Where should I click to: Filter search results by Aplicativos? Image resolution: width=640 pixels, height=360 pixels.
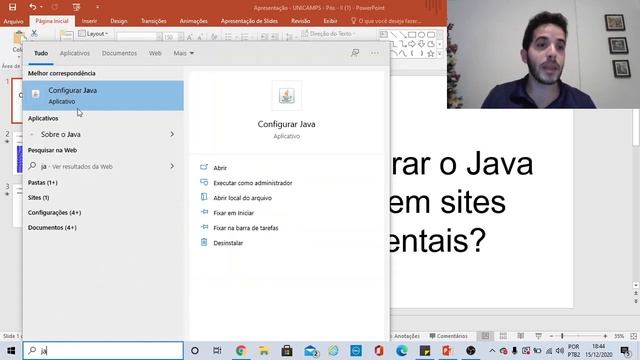75,53
